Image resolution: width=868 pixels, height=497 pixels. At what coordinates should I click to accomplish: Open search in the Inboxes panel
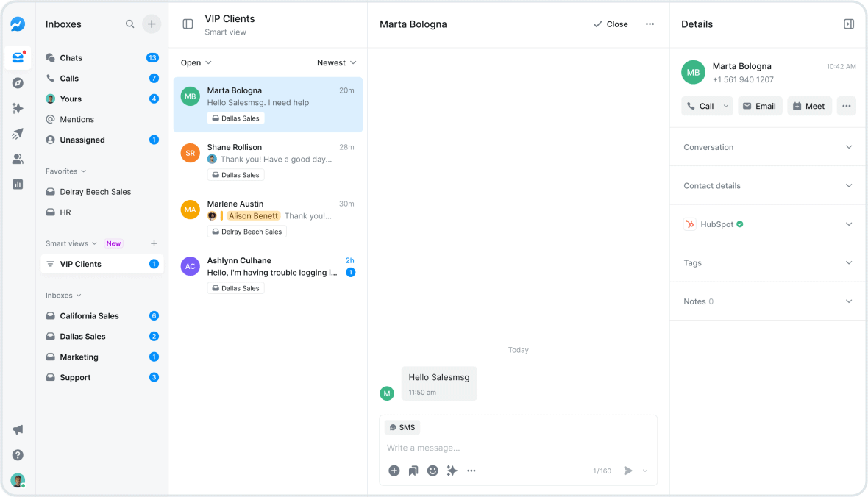pyautogui.click(x=129, y=24)
